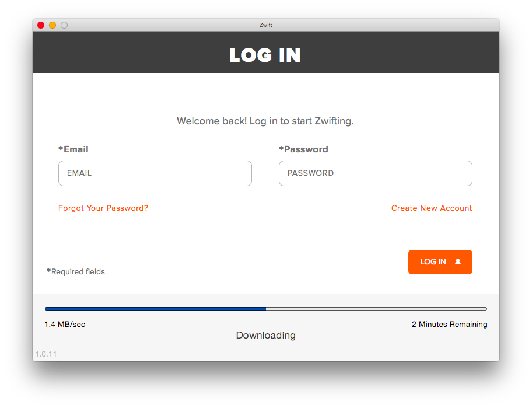Click the Zwift title bar text
Viewport: 532px width, 408px height.
pyautogui.click(x=265, y=25)
